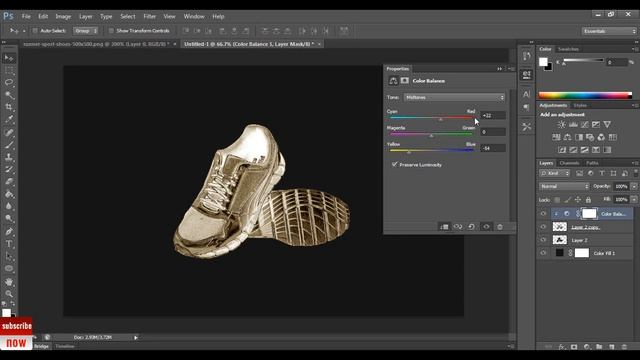Image resolution: width=640 pixels, height=360 pixels.
Task: Open the Opacity slider arrow
Action: [634, 187]
